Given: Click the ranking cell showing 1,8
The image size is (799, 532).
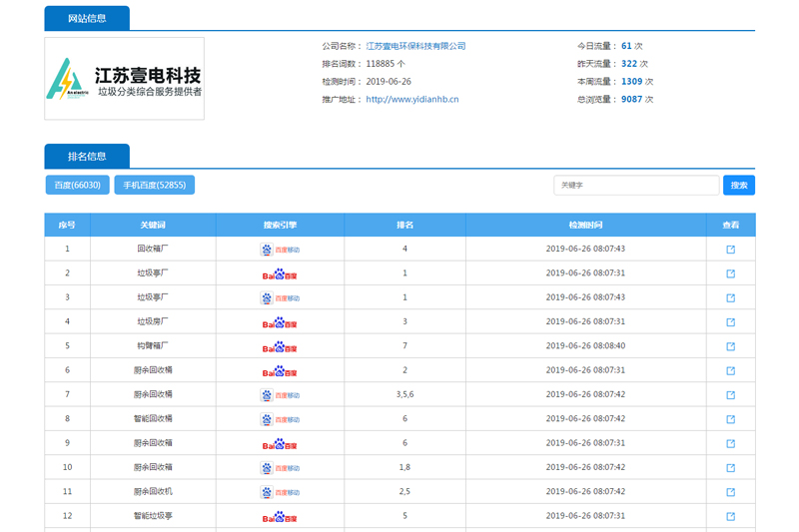Looking at the screenshot, I should click(x=405, y=467).
